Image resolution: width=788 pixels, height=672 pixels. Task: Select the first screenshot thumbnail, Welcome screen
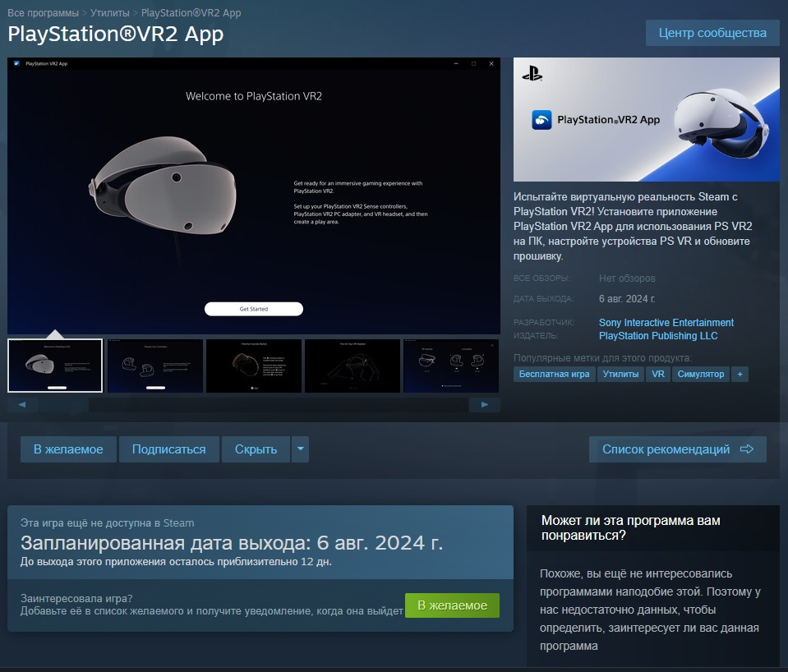pos(55,366)
